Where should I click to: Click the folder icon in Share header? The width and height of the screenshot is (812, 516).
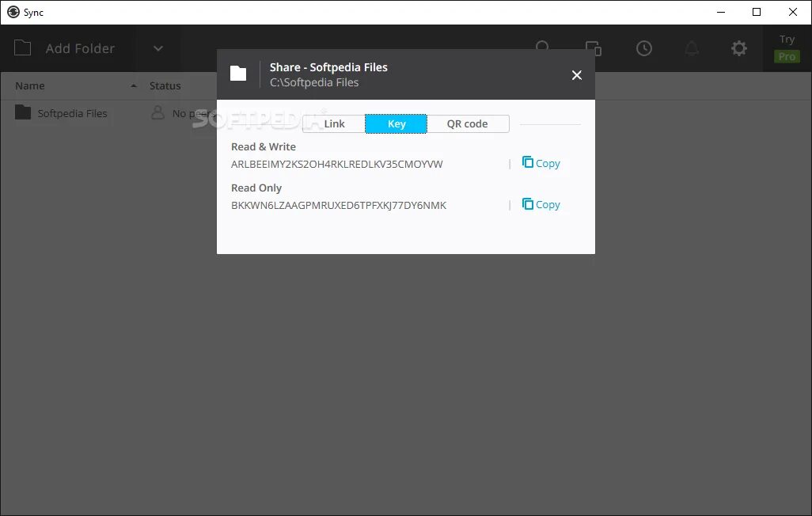point(238,74)
